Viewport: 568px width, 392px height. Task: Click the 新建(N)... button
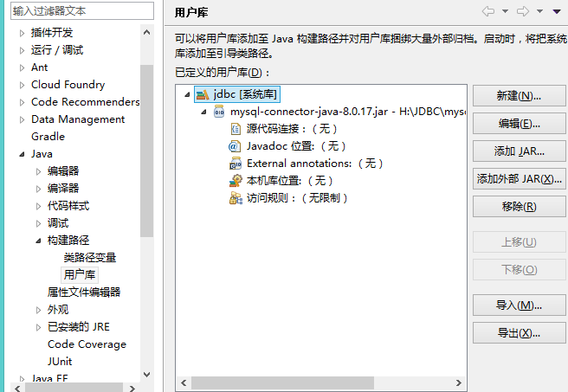pyautogui.click(x=520, y=96)
